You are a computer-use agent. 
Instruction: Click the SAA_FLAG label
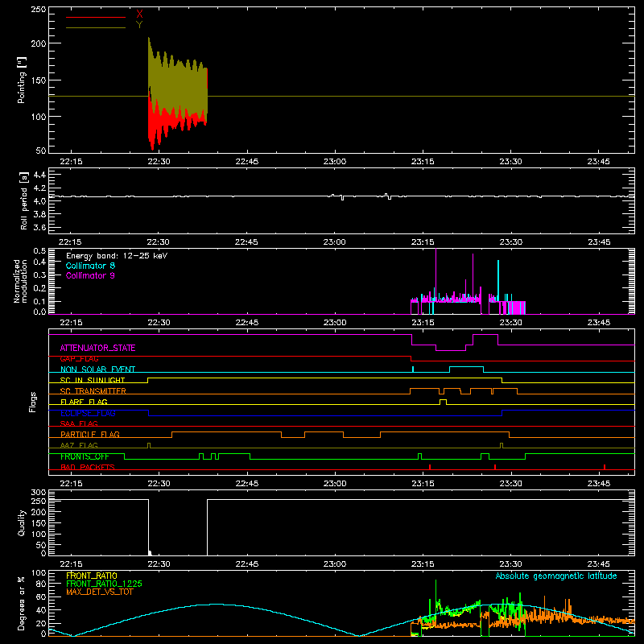[x=79, y=423]
